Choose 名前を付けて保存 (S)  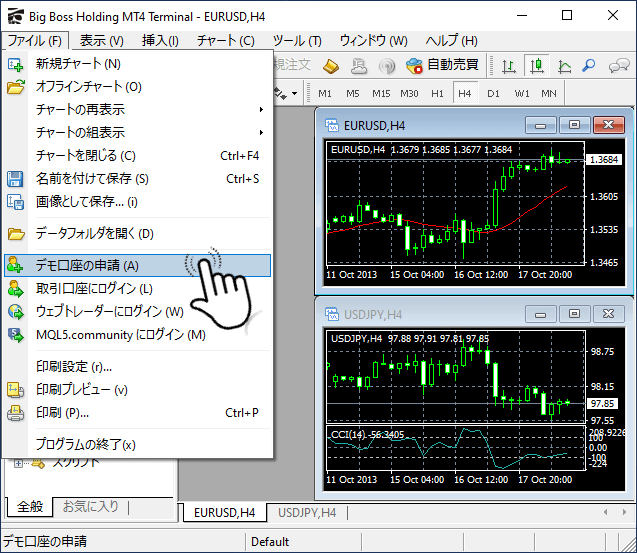(137, 179)
